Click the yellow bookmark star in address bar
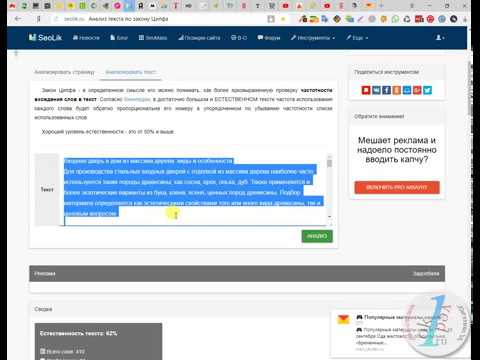This screenshot has width=480, height=360. (283, 19)
